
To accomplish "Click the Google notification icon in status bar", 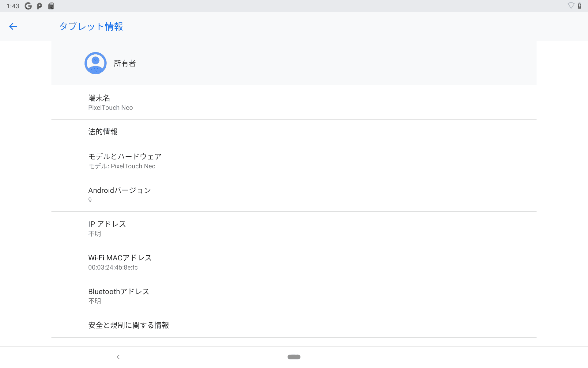I will tap(28, 6).
